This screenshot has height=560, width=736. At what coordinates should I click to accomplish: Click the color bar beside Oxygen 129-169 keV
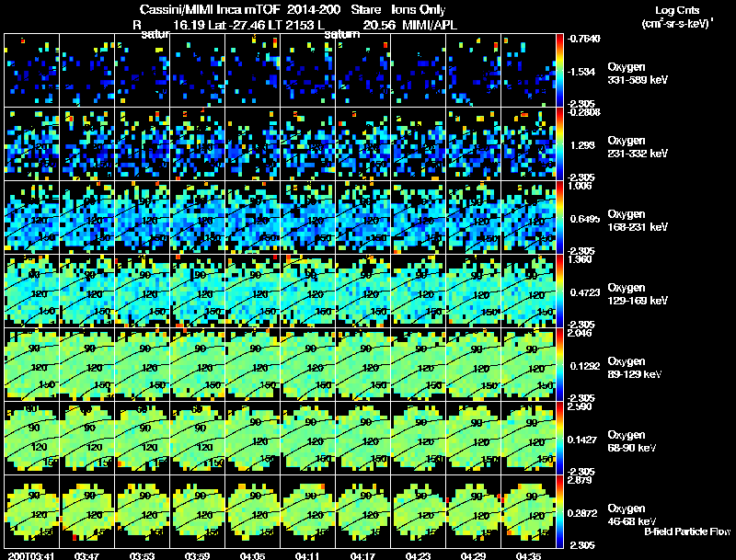click(559, 291)
